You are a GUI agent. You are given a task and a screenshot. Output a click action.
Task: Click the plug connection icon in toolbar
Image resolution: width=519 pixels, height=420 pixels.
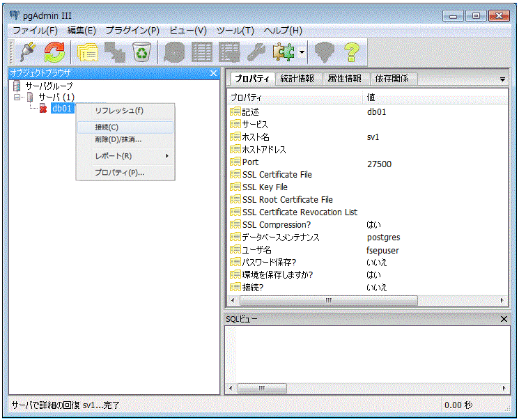[27, 52]
